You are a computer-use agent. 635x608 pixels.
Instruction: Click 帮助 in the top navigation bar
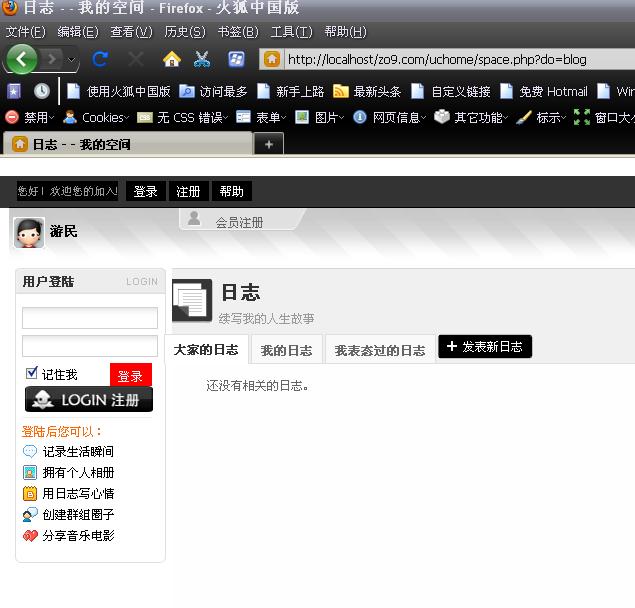pyautogui.click(x=232, y=191)
